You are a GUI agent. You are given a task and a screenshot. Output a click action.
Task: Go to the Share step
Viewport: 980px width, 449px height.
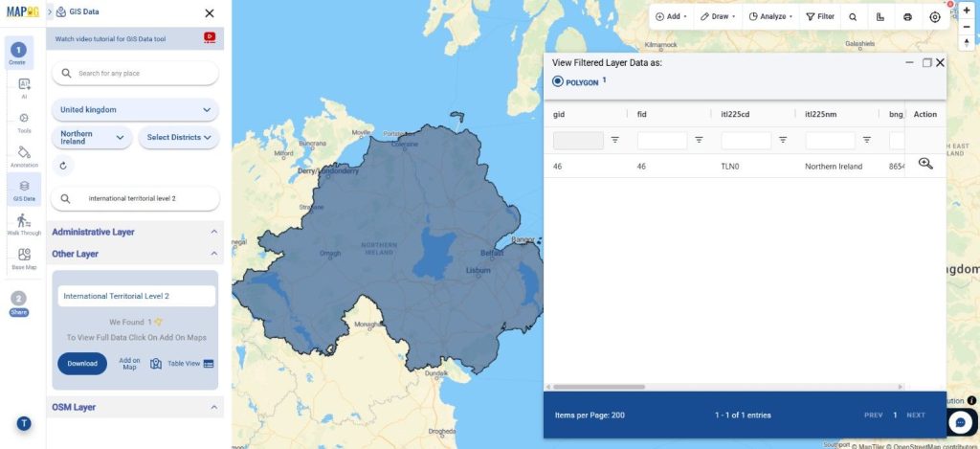pos(19,303)
